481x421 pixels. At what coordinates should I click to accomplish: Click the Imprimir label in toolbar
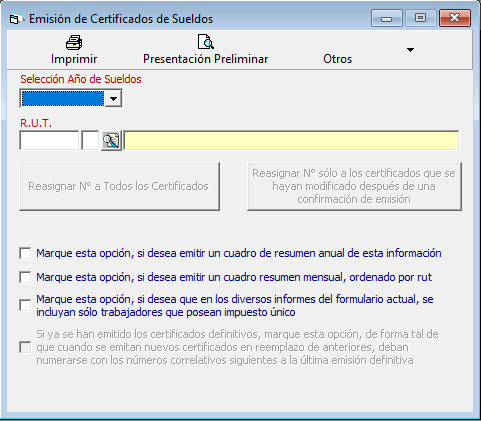click(x=74, y=59)
